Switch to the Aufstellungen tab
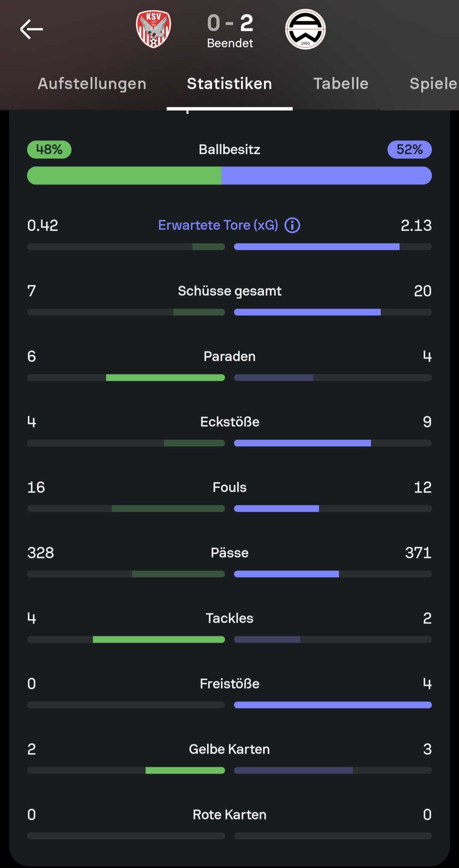 pos(92,84)
